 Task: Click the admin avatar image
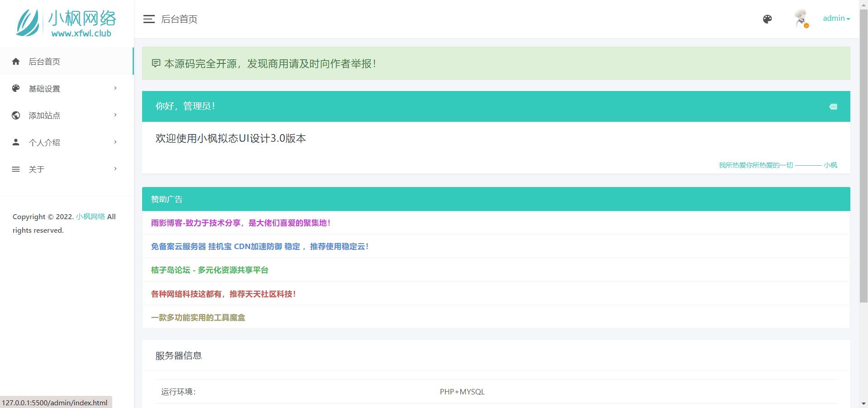(x=801, y=19)
